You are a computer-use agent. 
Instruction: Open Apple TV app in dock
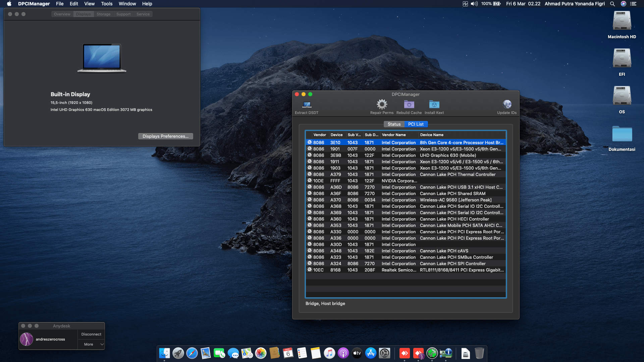coord(357,353)
